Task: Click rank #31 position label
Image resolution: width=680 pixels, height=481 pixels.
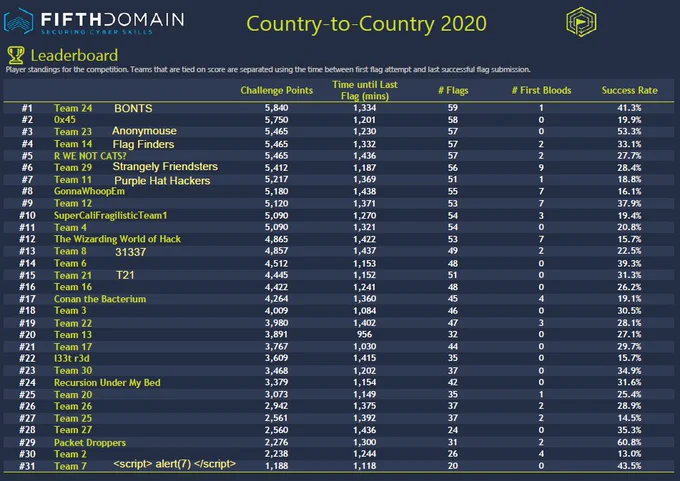Action: coord(27,466)
